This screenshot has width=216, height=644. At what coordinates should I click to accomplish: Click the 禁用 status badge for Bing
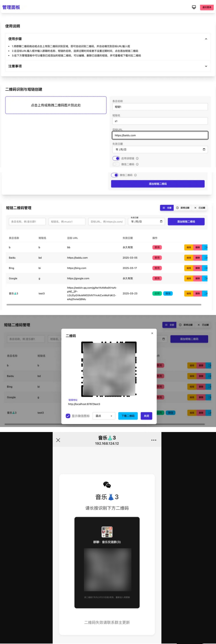[x=157, y=268]
